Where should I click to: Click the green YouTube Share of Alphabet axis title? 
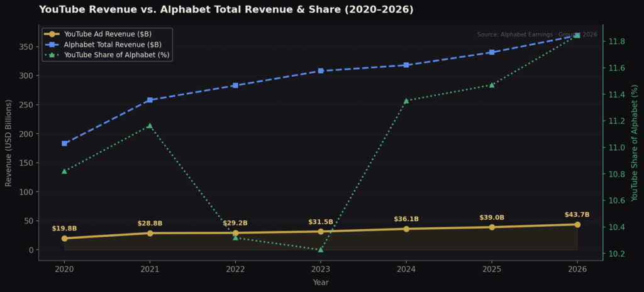635,143
